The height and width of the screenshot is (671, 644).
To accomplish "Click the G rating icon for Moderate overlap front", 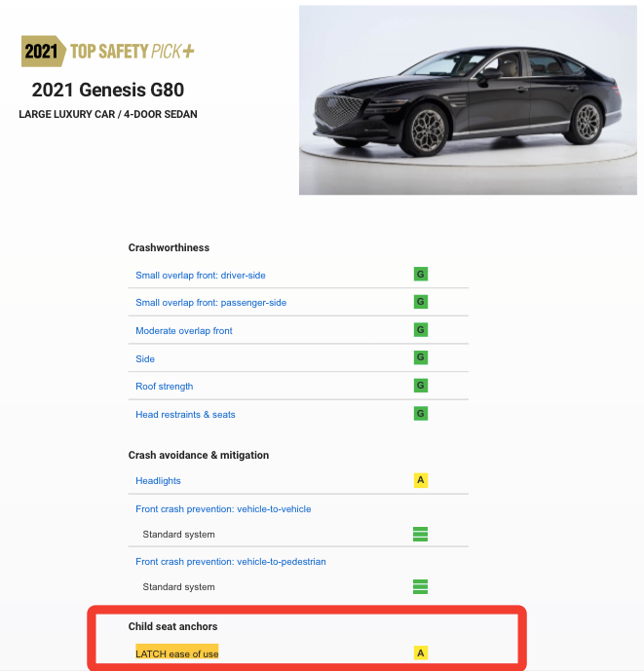I will click(421, 330).
